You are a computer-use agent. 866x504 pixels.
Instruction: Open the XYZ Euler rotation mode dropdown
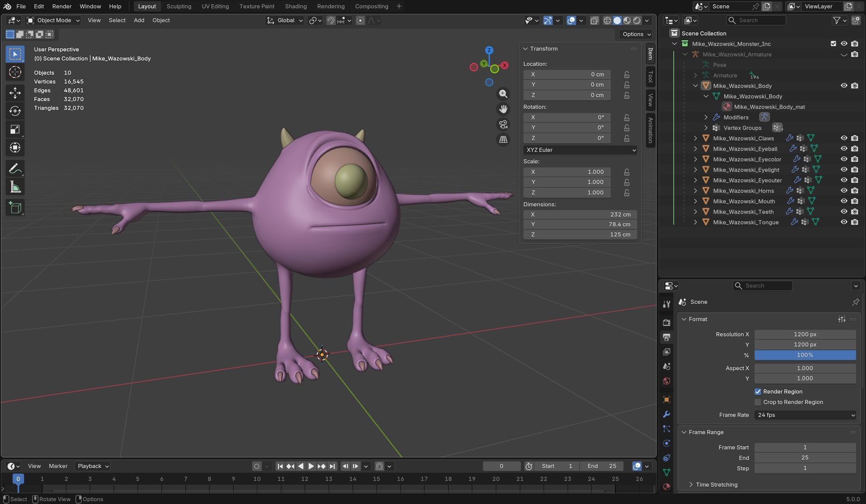(580, 150)
